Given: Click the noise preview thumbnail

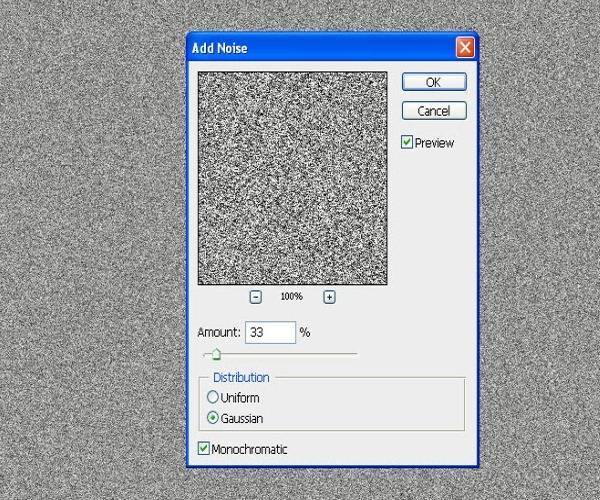Looking at the screenshot, I should click(293, 178).
